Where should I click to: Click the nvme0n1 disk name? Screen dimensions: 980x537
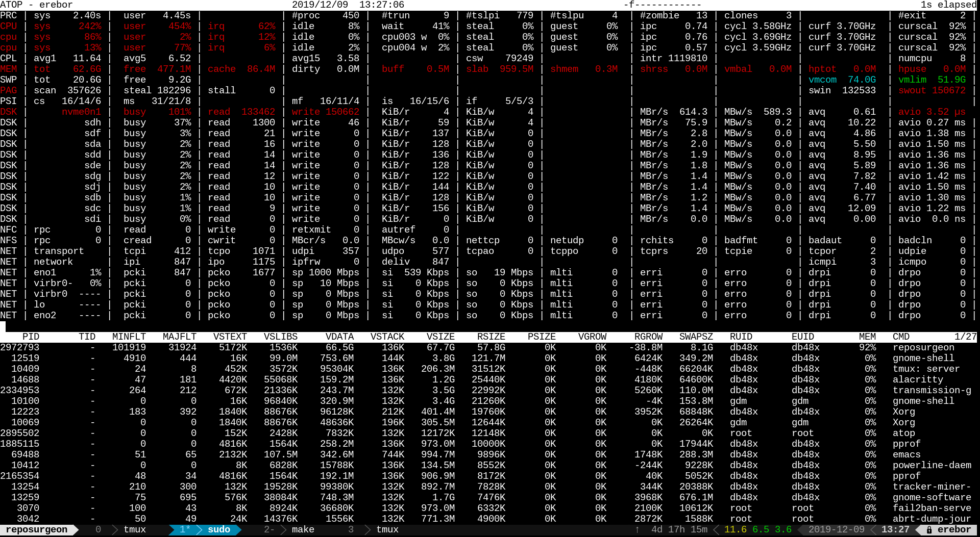click(x=82, y=112)
